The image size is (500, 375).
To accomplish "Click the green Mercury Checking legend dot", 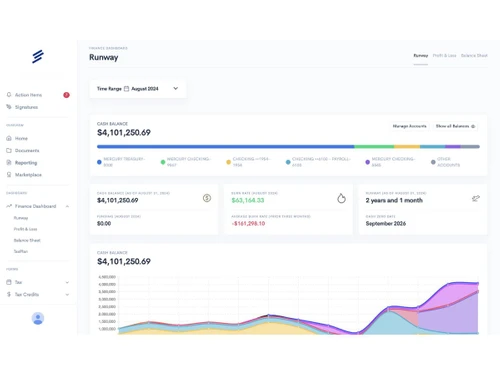I will coord(163,162).
